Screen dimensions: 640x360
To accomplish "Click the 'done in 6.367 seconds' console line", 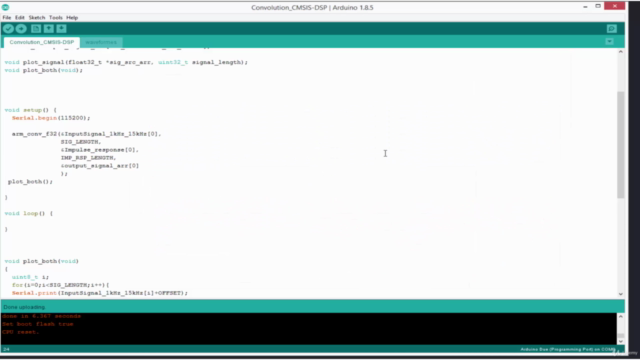I will 41,316.
